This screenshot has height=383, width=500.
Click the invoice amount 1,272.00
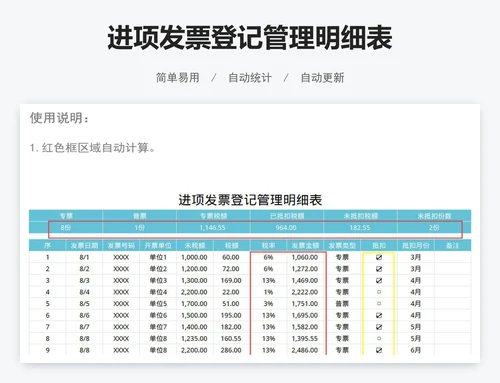click(305, 269)
